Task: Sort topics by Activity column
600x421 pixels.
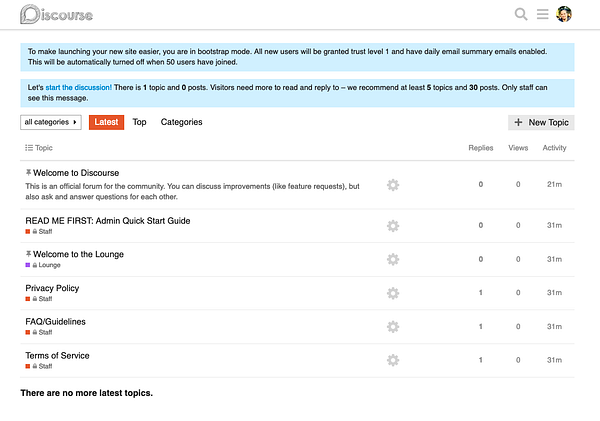Action: [x=554, y=148]
